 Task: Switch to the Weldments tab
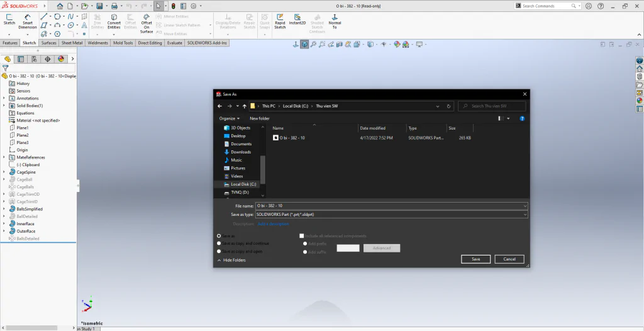pyautogui.click(x=97, y=43)
